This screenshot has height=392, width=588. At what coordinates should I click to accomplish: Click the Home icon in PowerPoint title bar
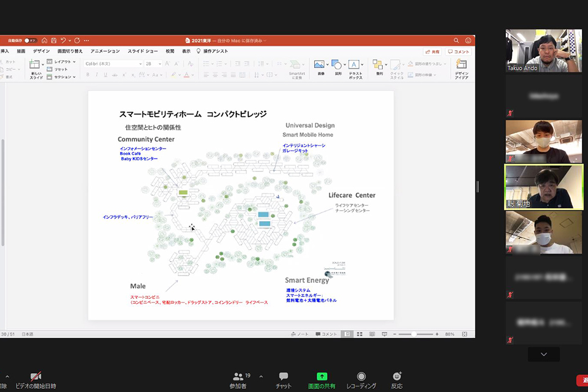pos(44,40)
